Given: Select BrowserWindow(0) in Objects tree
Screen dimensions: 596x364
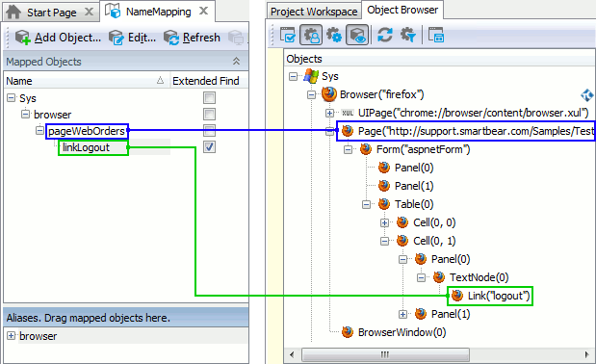Looking at the screenshot, I should [x=402, y=332].
